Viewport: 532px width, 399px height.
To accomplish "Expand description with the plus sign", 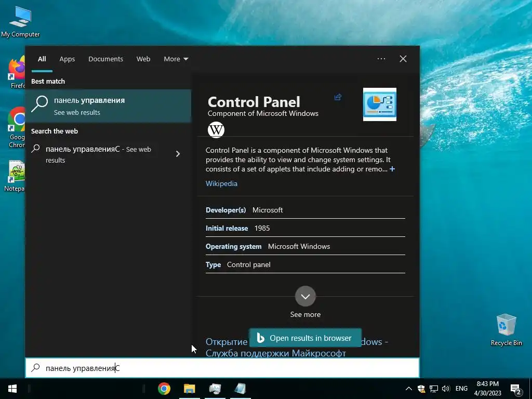I will (392, 169).
